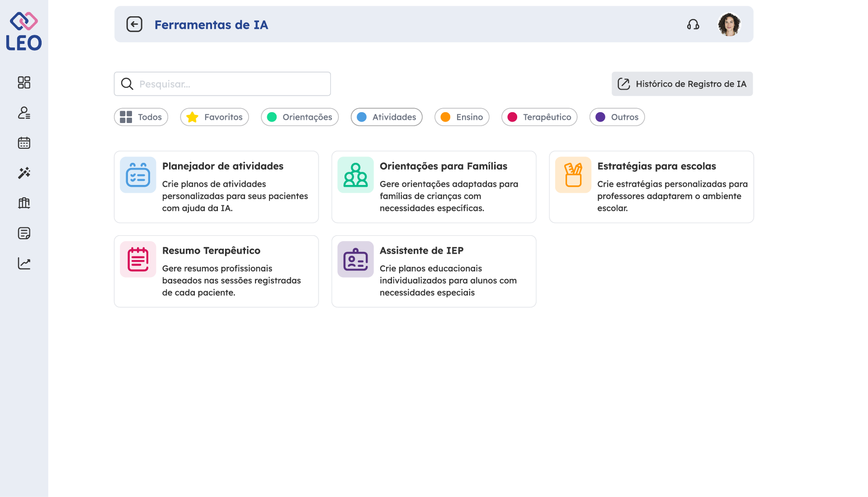Select the Todos filter chip

tap(141, 117)
